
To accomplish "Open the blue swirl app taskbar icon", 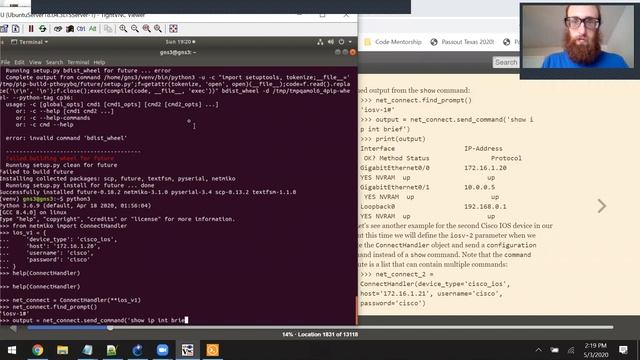I will click(x=138, y=350).
